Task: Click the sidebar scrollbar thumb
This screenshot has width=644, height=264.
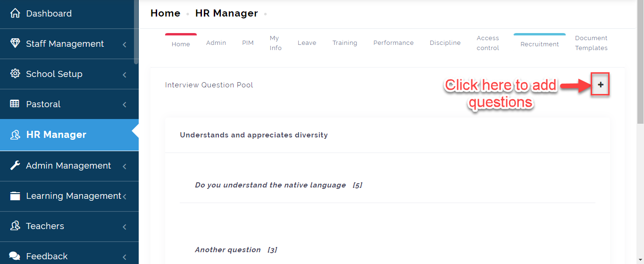Action: pos(136,32)
